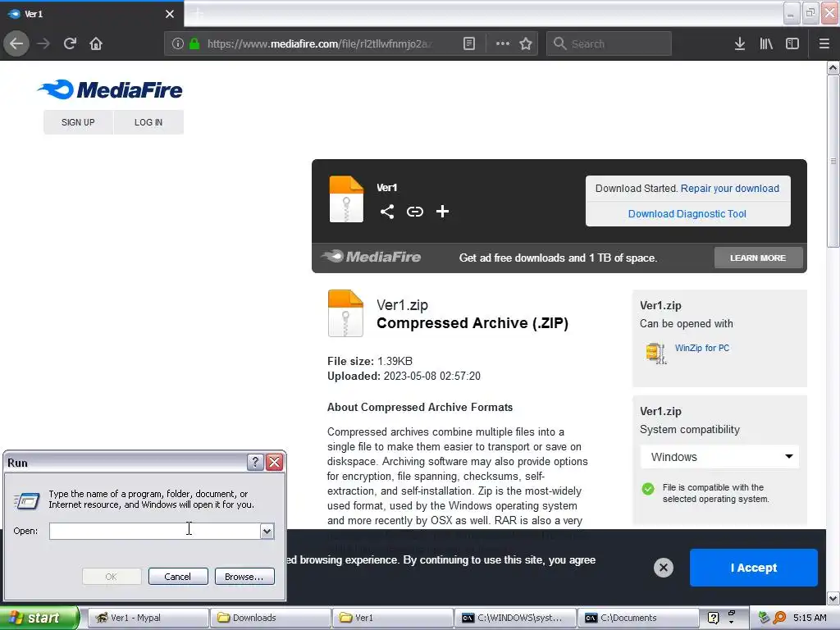The width and height of the screenshot is (840, 630).
Task: Open page actions three-dot menu
Action: coord(503,43)
